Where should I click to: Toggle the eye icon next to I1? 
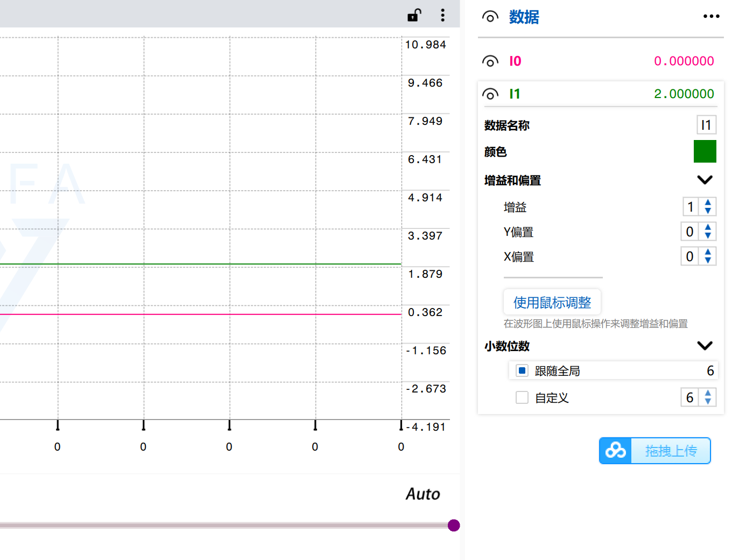tap(490, 93)
